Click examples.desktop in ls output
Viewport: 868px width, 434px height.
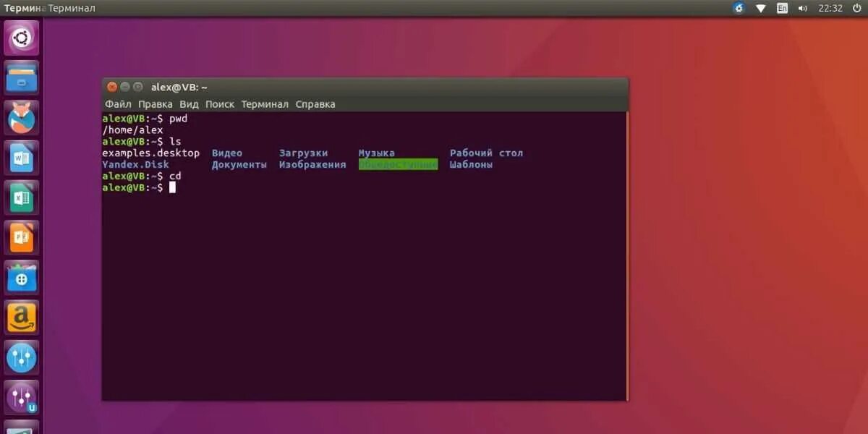[x=150, y=153]
